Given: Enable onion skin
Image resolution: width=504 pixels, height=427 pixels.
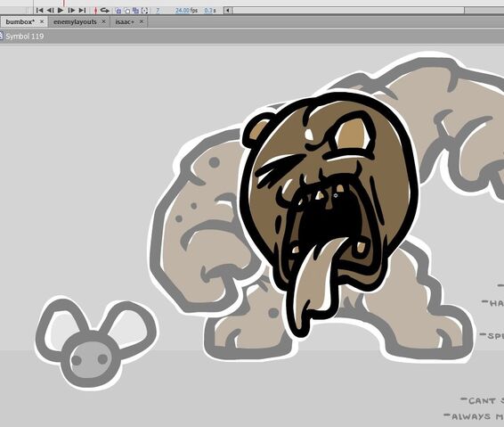Looking at the screenshot, I should tap(118, 11).
